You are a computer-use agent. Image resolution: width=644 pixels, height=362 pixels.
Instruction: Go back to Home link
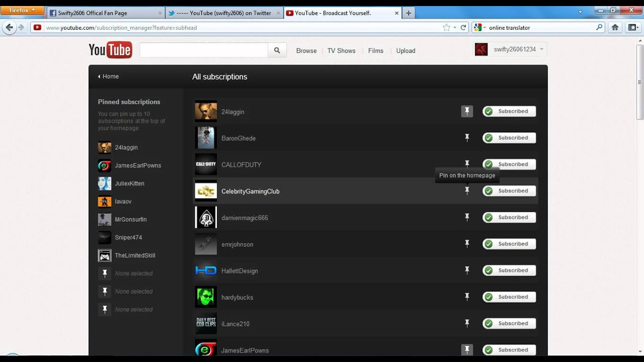(108, 76)
